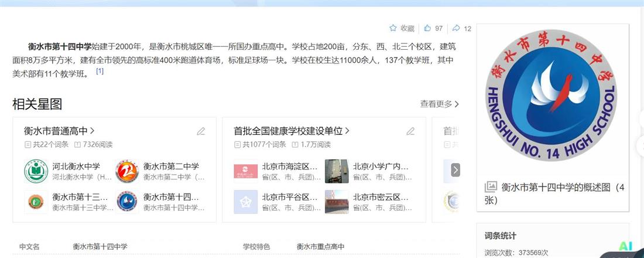Open the 首批全国健康学校建设单位 heading

[292, 131]
